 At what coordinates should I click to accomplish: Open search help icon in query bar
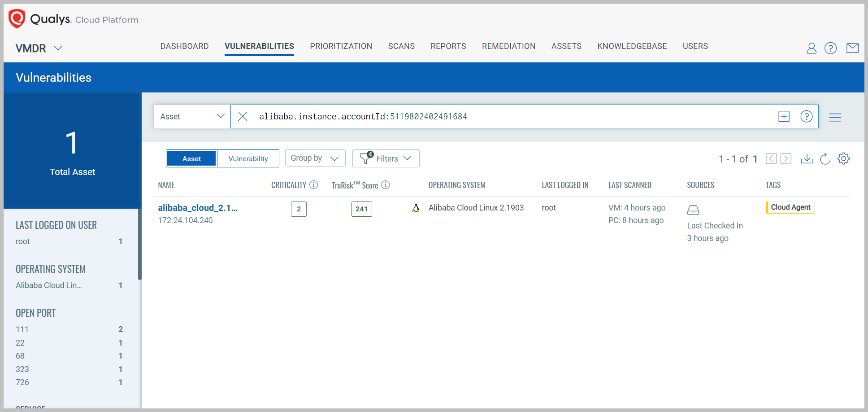click(x=807, y=117)
